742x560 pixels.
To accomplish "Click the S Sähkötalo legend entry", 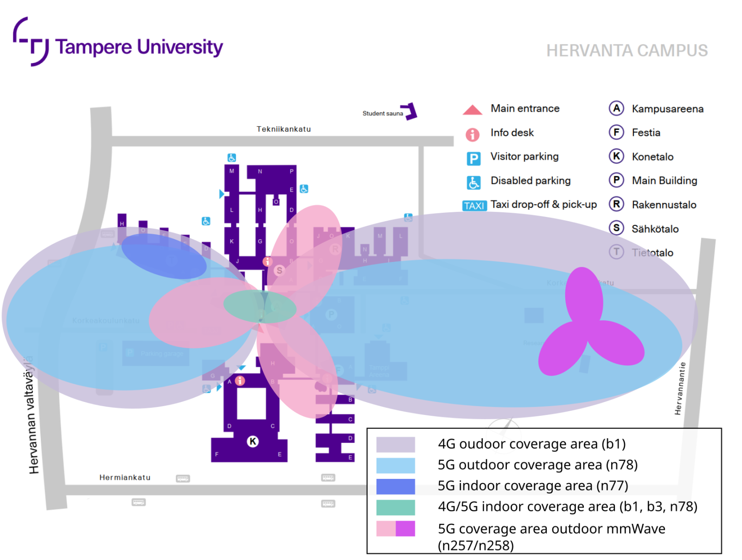I will (616, 229).
